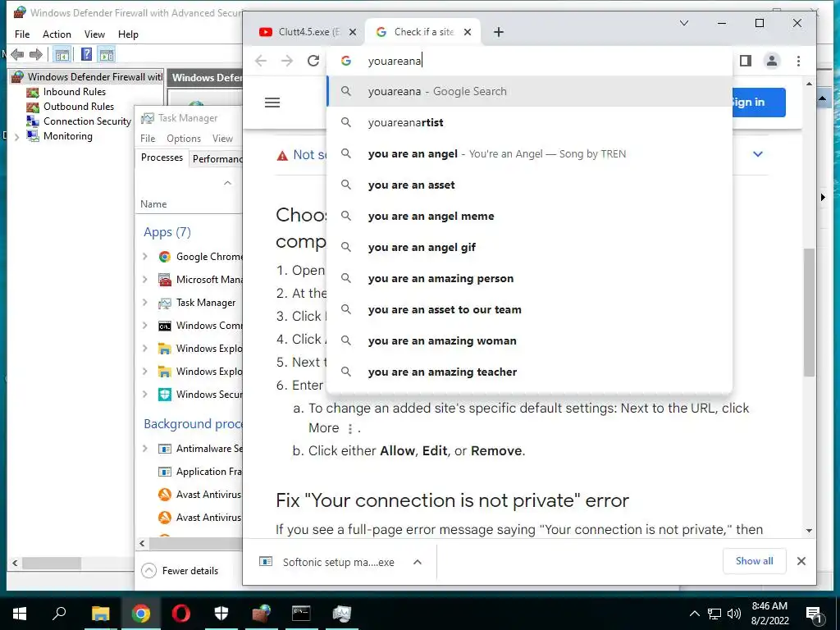Click the taskbar volume speaker icon
The width and height of the screenshot is (840, 630).
click(734, 614)
